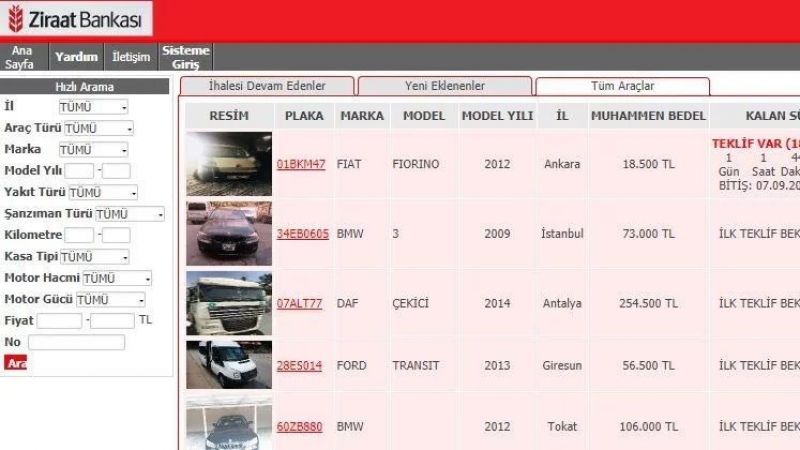Click the Giresun city cell
Viewport: 800px width, 450px height.
562,366
